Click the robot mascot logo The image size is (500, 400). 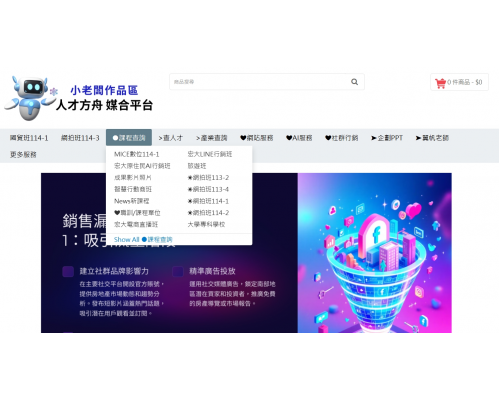(x=30, y=98)
